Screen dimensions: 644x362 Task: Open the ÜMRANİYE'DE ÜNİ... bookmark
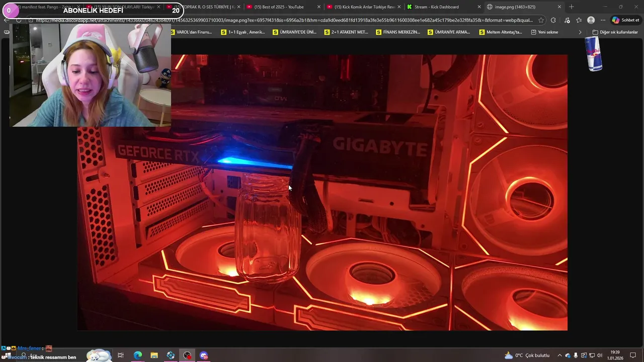pos(295,32)
